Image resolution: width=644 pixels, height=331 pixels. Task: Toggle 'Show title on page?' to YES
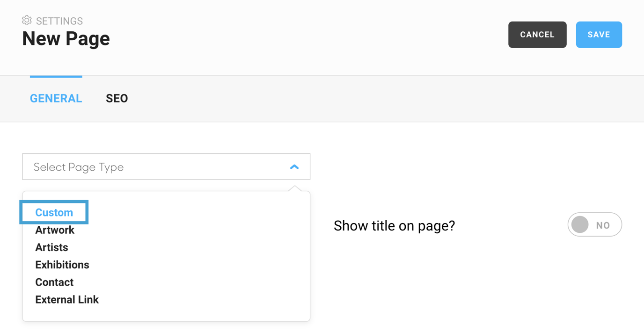pyautogui.click(x=595, y=224)
